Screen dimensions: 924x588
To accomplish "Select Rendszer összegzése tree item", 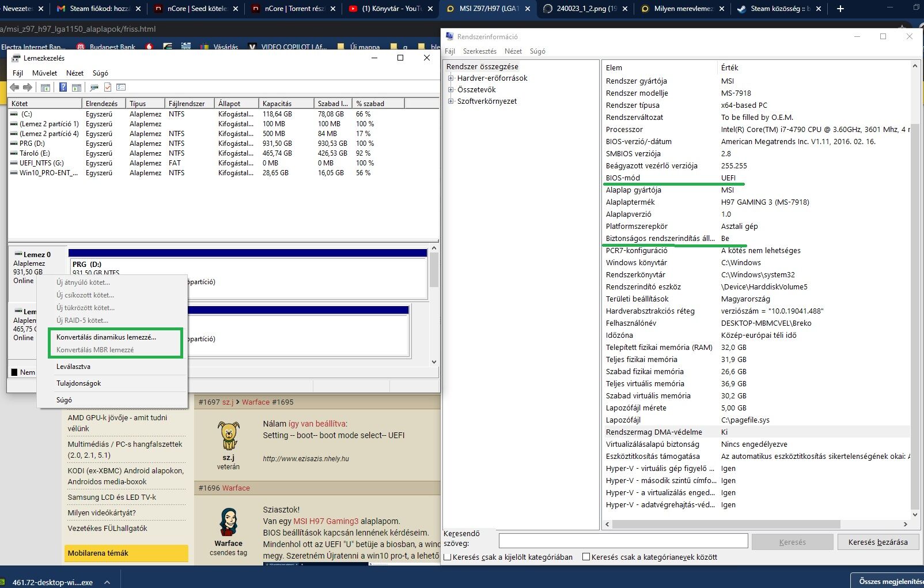I will 482,67.
